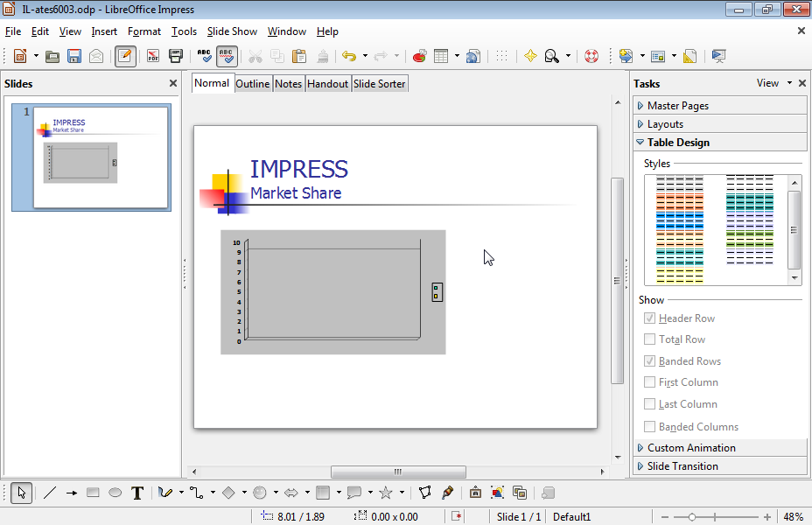Click the zoom slider handle
This screenshot has width=812, height=525.
pos(692,517)
